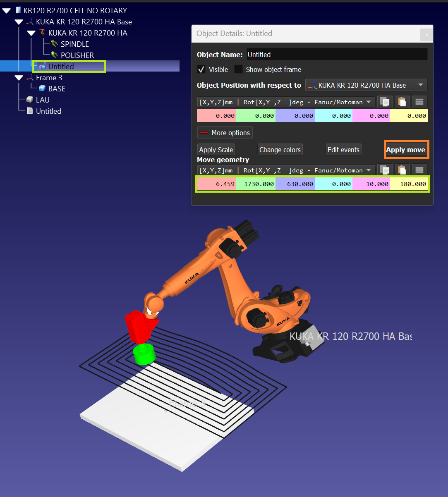Open the reference frame dropdown KUKA Base
Screen dimensions: 448x497
[366, 85]
